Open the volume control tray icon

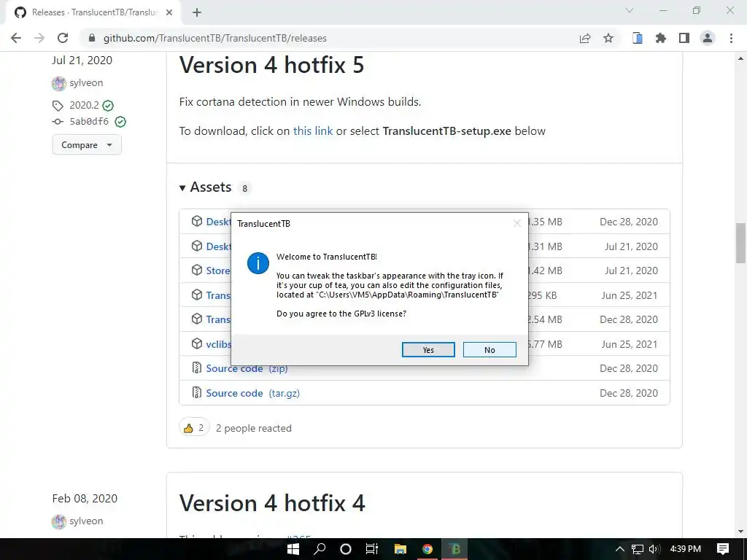[654, 549]
